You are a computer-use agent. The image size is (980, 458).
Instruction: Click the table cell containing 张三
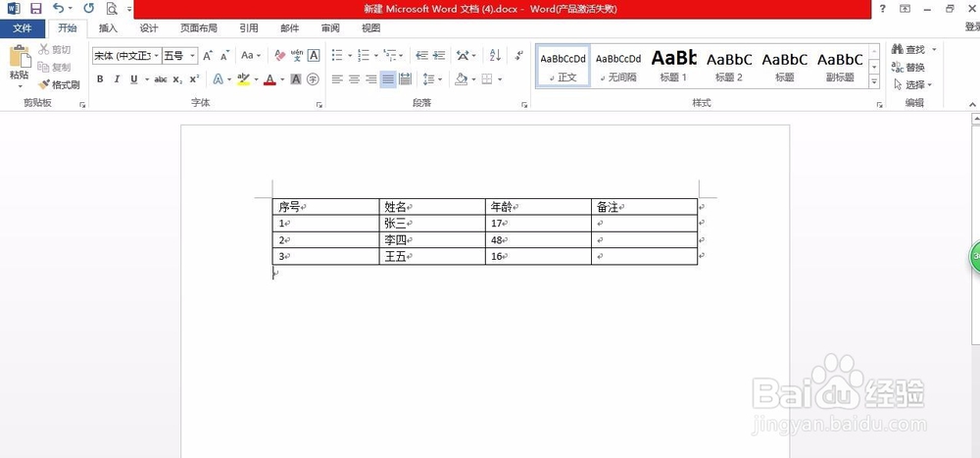click(432, 224)
